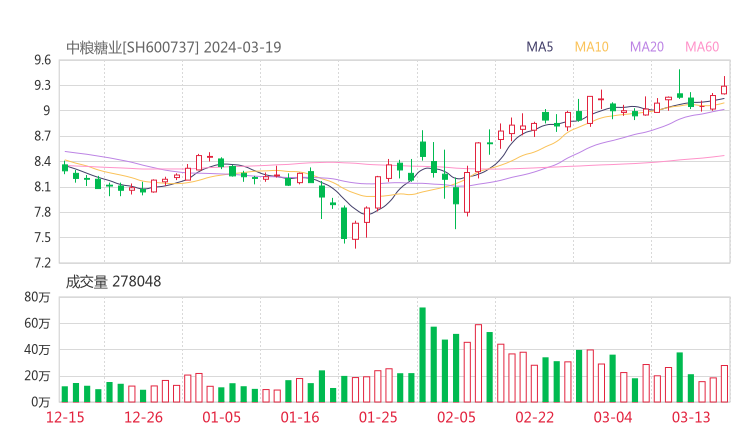Click the 20万 volume axis label
Image resolution: width=740 pixels, height=440 pixels.
[37, 376]
